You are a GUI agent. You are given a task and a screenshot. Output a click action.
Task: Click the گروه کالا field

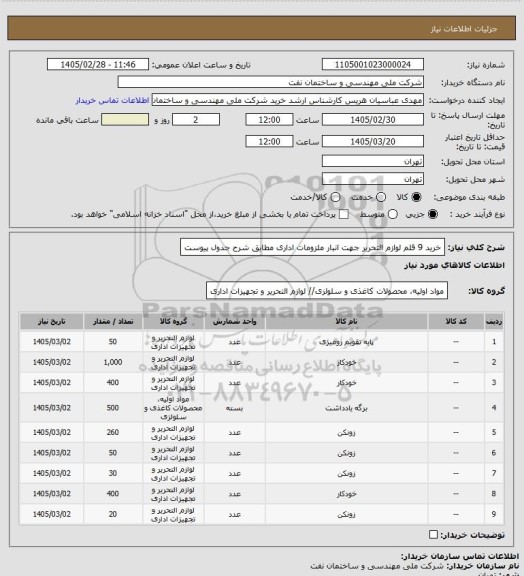point(327,291)
